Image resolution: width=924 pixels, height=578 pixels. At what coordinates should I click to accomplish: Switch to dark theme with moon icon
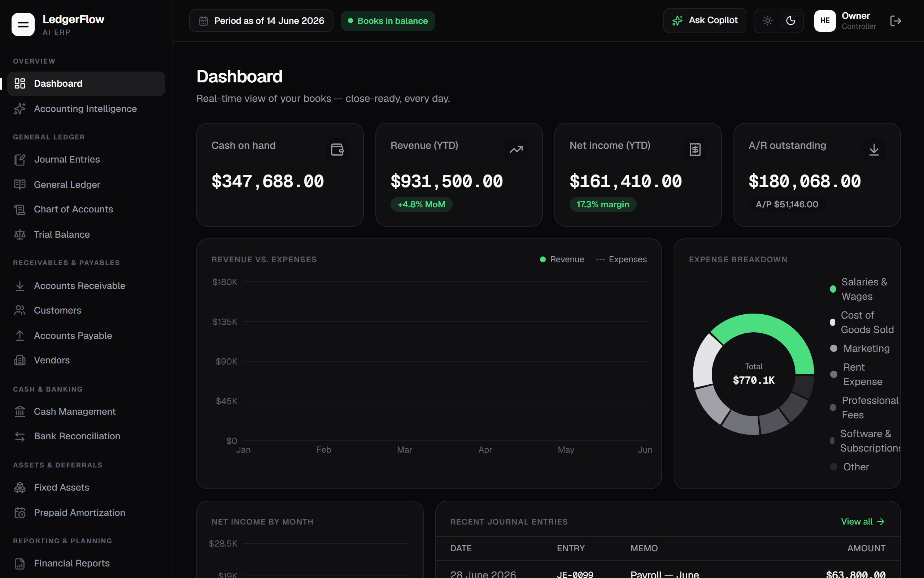tap(791, 21)
